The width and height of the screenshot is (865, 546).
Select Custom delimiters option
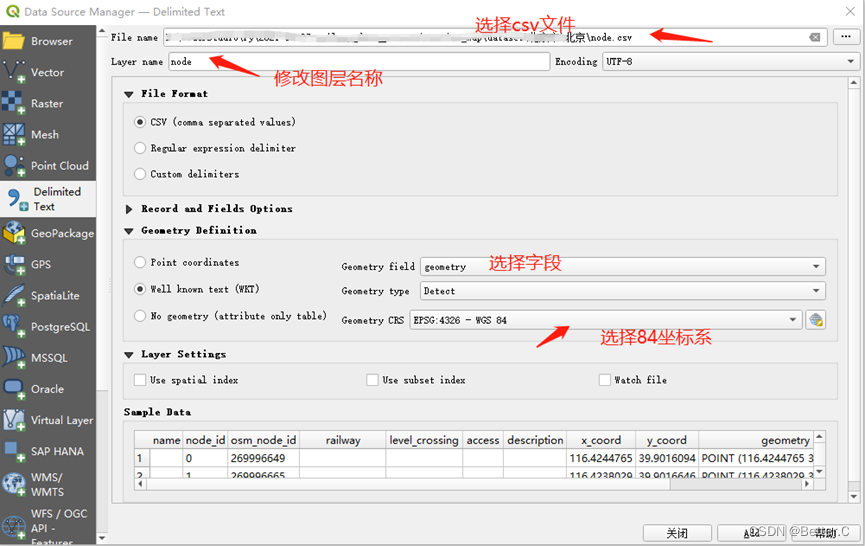pyautogui.click(x=140, y=174)
